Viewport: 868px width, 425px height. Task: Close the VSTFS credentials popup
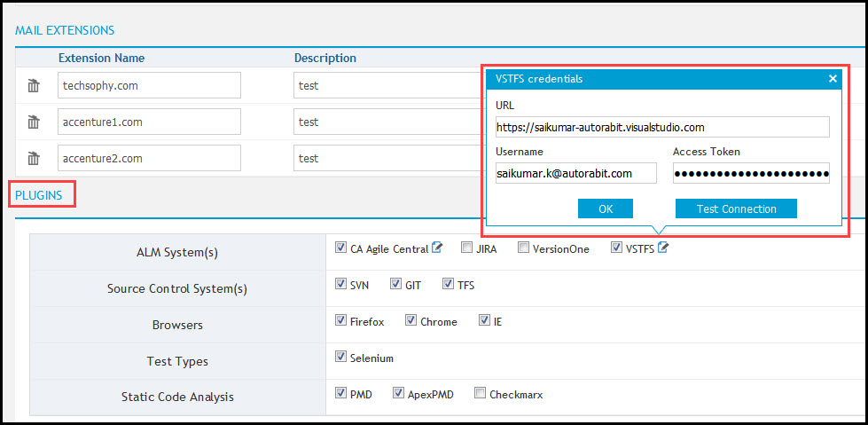click(833, 79)
